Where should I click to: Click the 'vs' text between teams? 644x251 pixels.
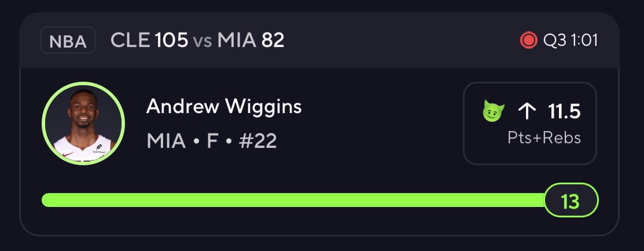(x=203, y=41)
